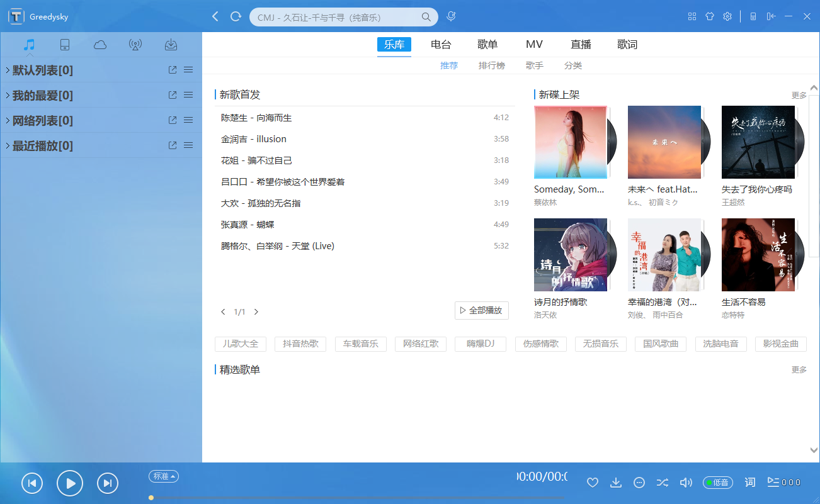Switch to the 乐库 tab

[394, 45]
